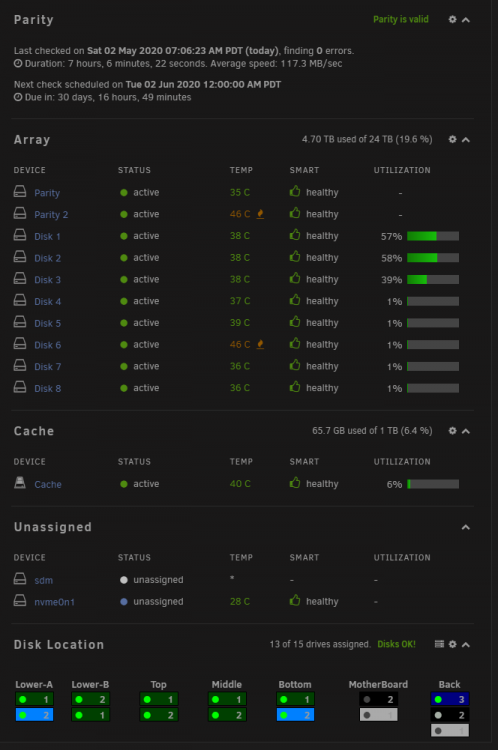Click healthy thumbs-up icon for Disk 3
The width and height of the screenshot is (498, 750).
[295, 278]
